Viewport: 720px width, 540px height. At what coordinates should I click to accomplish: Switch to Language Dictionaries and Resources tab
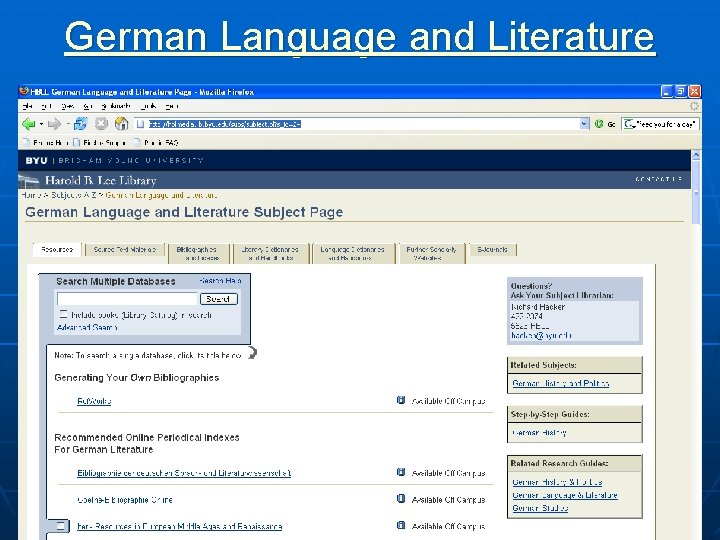pos(353,253)
